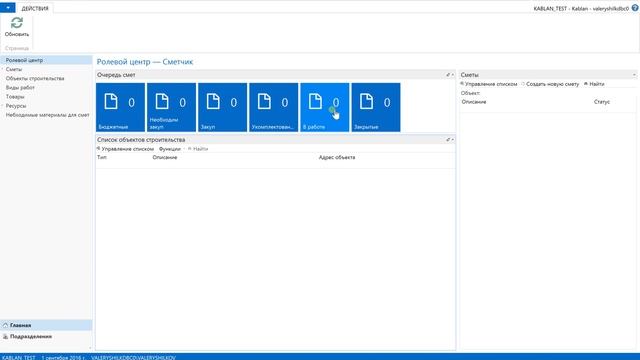Switch to the ДЕЙСТВИЯ ribbon tab
Viewport: 640px width, 360px height.
click(x=35, y=8)
